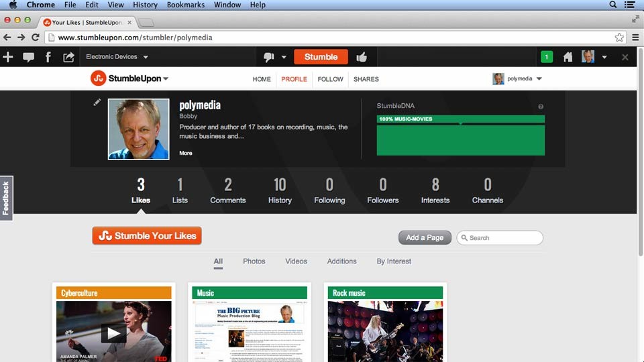Click the share arrow icon in toolbar
This screenshot has height=362, width=644.
[x=68, y=57]
